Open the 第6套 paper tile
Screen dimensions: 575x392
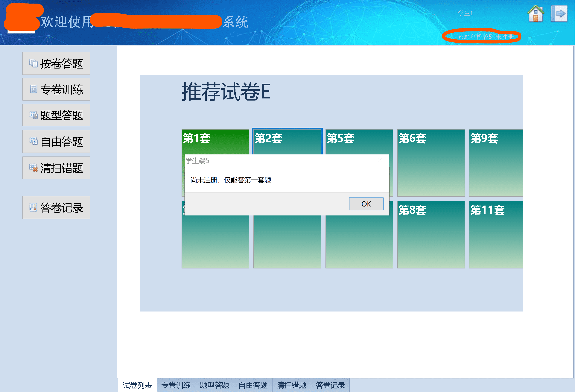coord(431,163)
